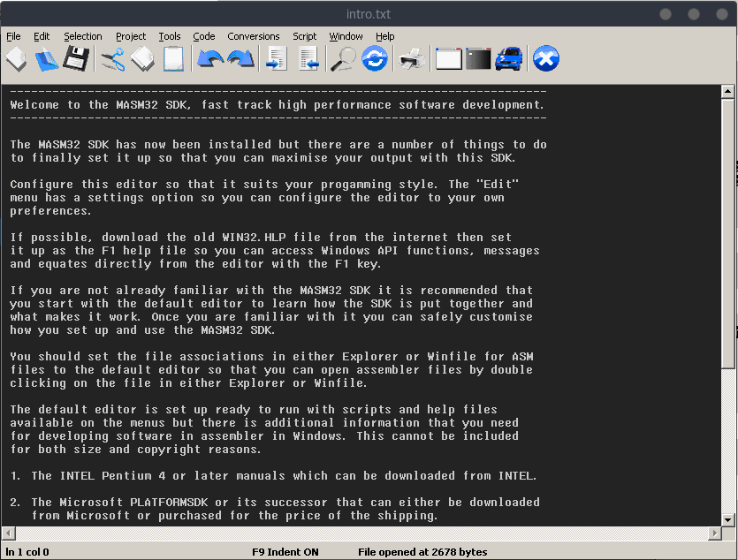
Task: Open the Project menu
Action: tap(131, 36)
